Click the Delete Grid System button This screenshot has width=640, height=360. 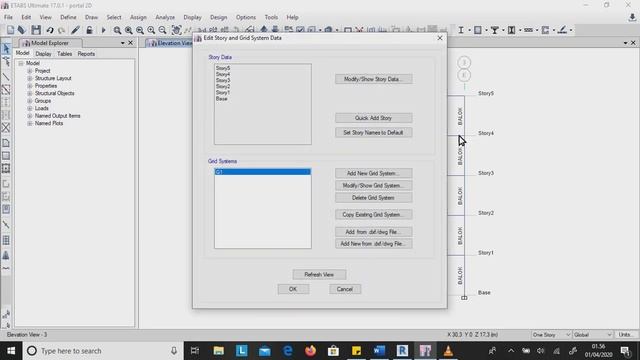(x=373, y=198)
